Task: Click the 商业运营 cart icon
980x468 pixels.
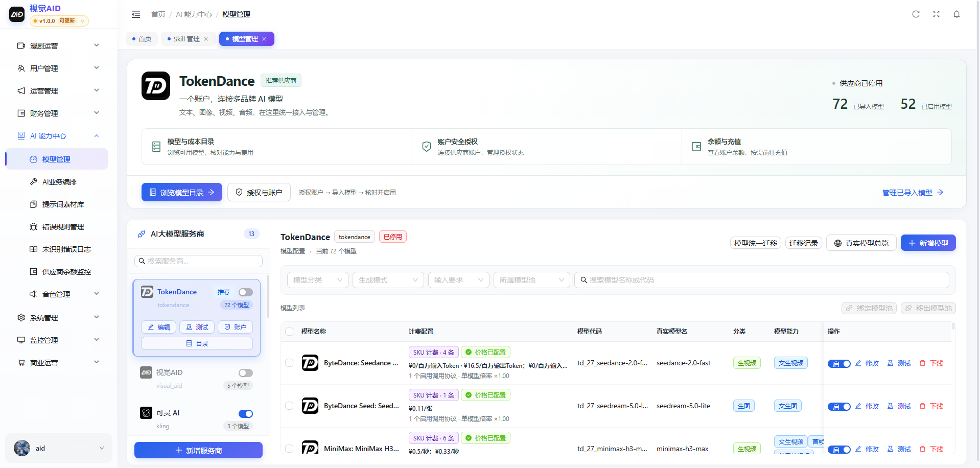Action: coord(21,363)
